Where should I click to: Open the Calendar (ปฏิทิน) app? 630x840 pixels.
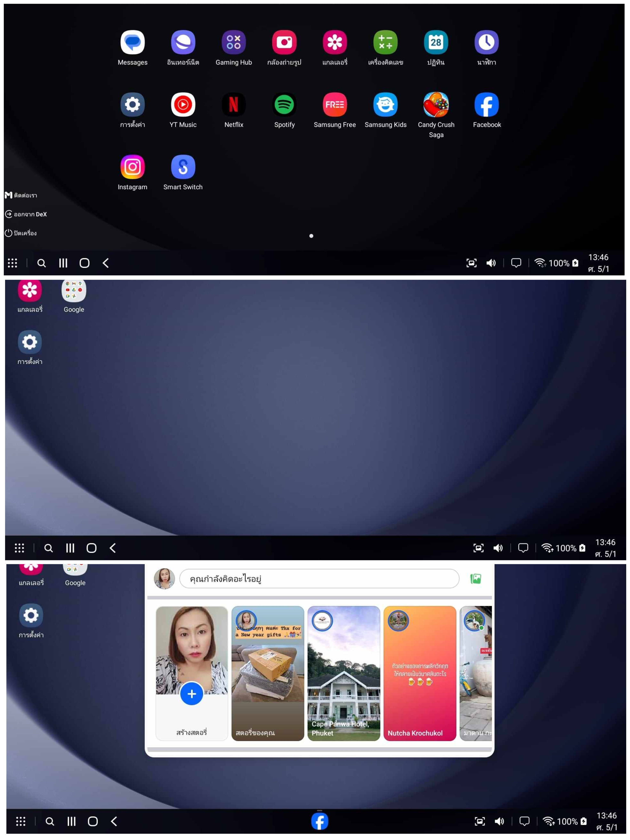pyautogui.click(x=436, y=42)
